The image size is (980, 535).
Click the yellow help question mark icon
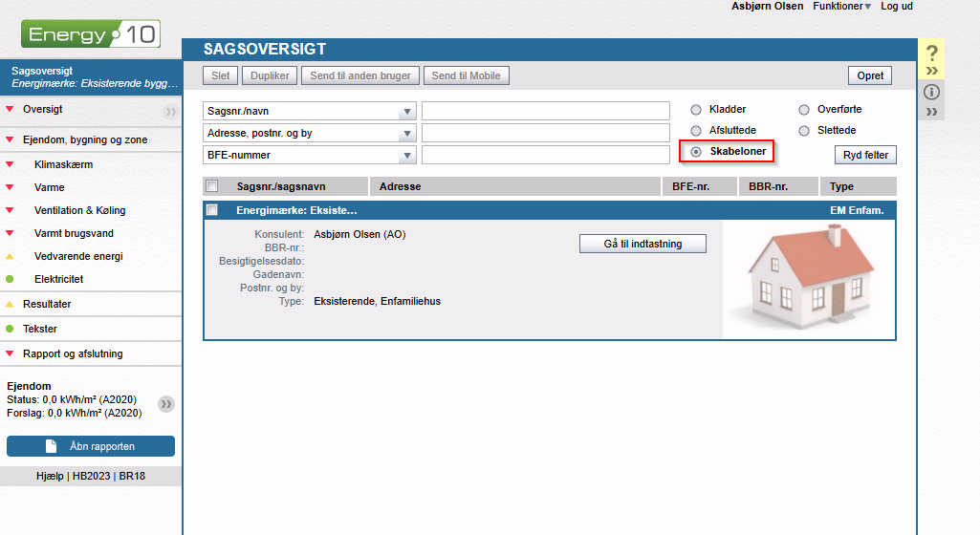pos(932,53)
